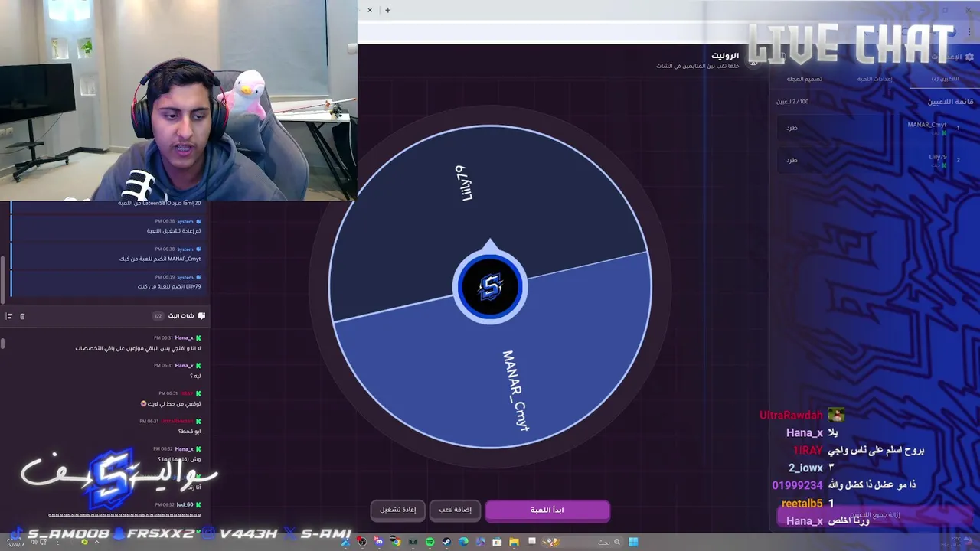Kick MANAR_Cmyt using the طرد button
Image resolution: width=980 pixels, height=551 pixels.
(792, 128)
